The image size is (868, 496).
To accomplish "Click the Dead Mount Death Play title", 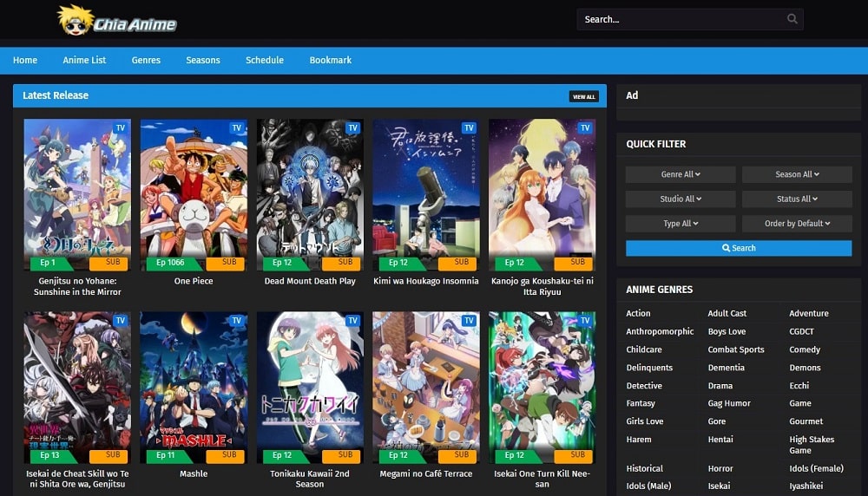I will click(310, 281).
